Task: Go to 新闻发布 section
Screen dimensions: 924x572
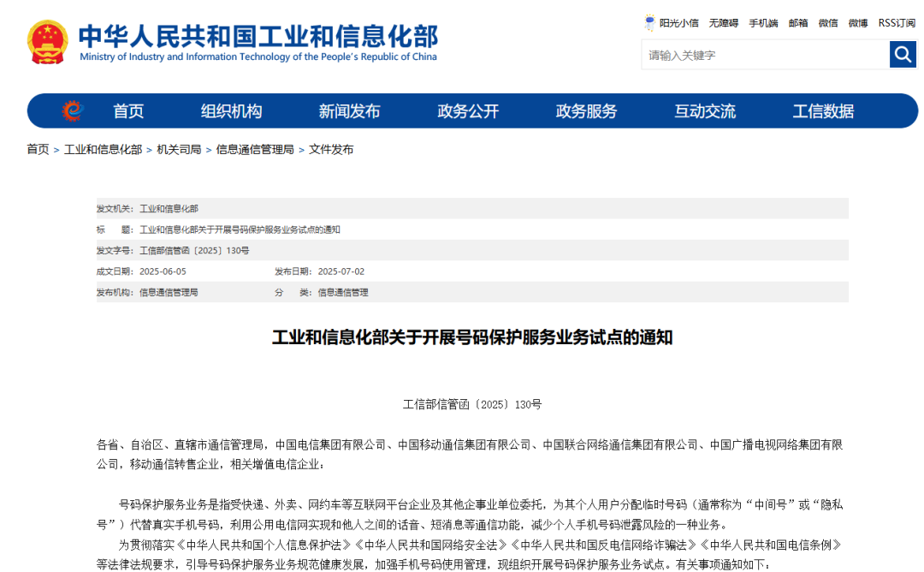Action: pos(349,111)
